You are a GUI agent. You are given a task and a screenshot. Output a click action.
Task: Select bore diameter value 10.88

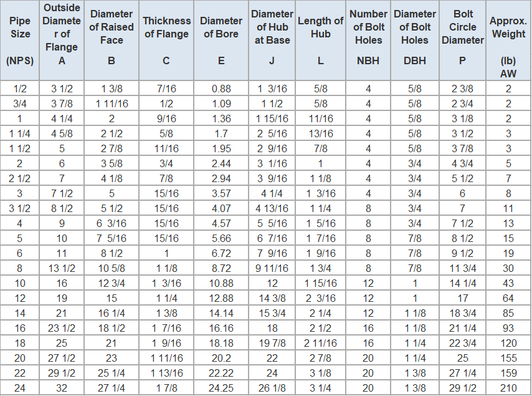point(221,283)
